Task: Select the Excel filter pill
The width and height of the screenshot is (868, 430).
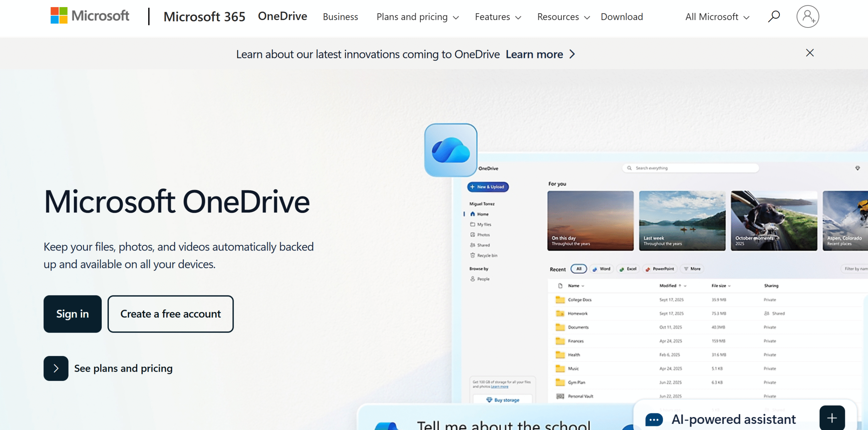Action: coord(628,269)
